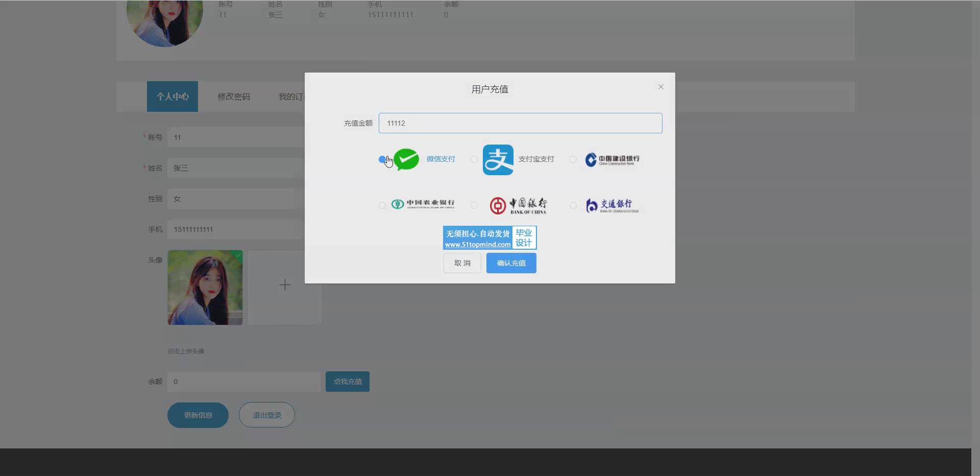Click the 性别 field showing 女
The height and width of the screenshot is (476, 980).
coord(236,199)
